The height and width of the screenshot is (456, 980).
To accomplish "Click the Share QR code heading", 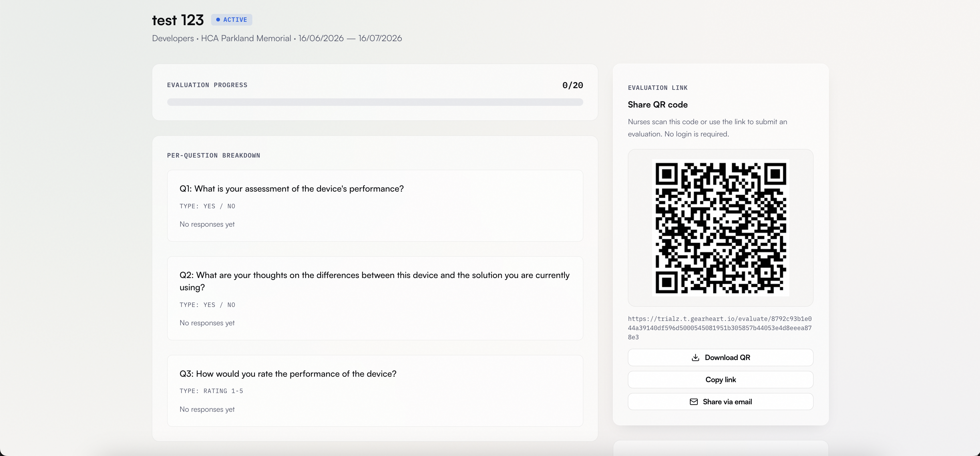I will point(658,104).
